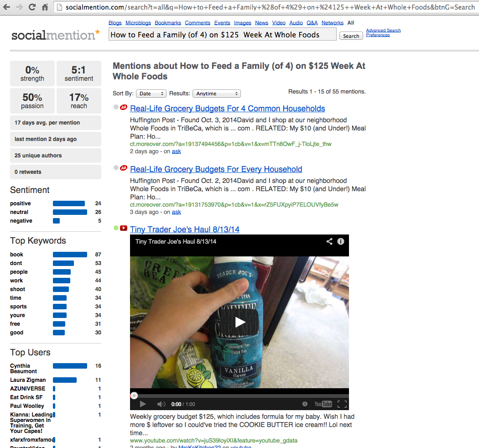479x448 pixels.
Task: Click the 'ask' source link under '2 days ago'
Action: (x=176, y=151)
